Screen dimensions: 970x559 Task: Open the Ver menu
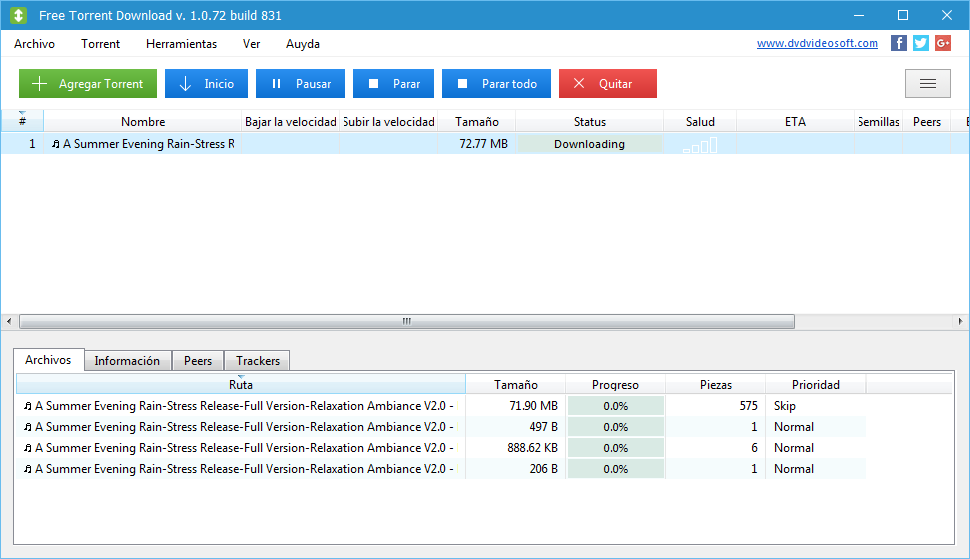251,44
